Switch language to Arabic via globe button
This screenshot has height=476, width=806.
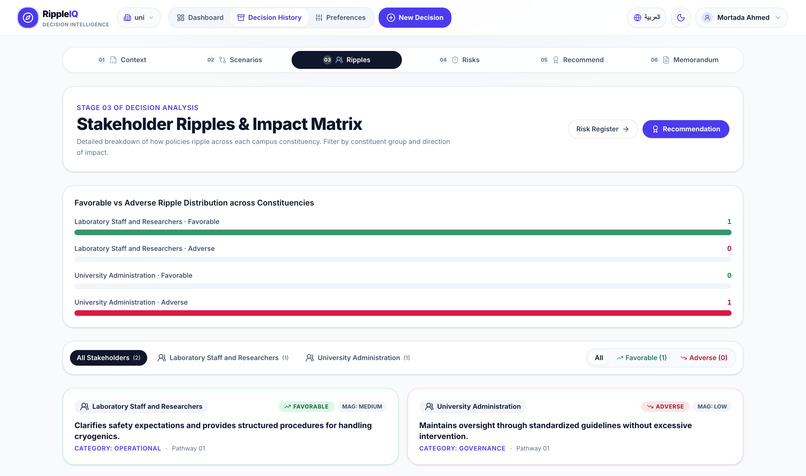click(647, 17)
